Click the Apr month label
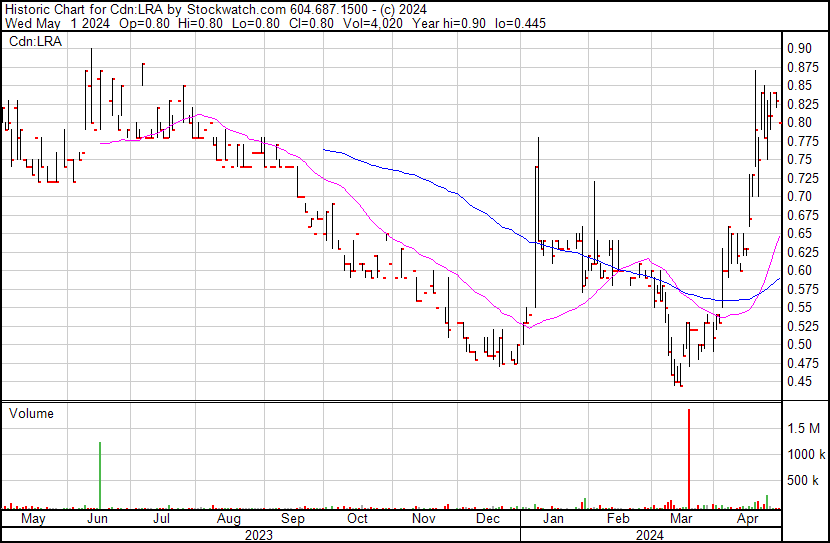The width and height of the screenshot is (830, 543). [x=747, y=519]
